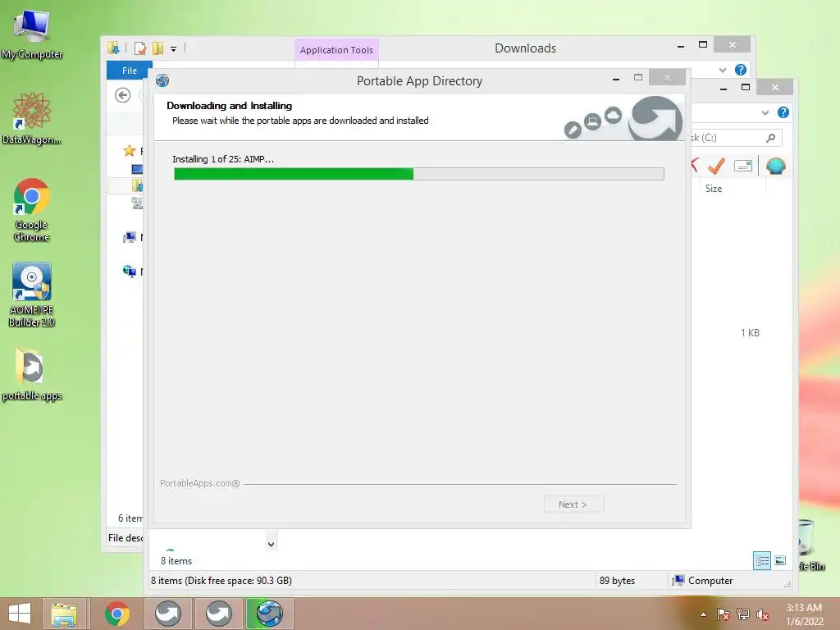
Task: Open My Computer desktop icon
Action: [32, 34]
